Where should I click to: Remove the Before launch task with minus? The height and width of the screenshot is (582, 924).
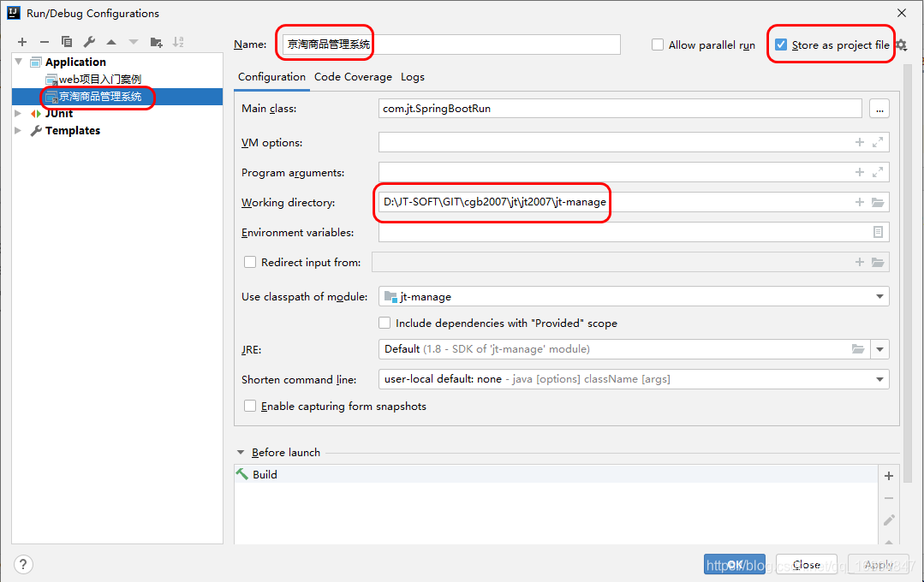[x=889, y=498]
